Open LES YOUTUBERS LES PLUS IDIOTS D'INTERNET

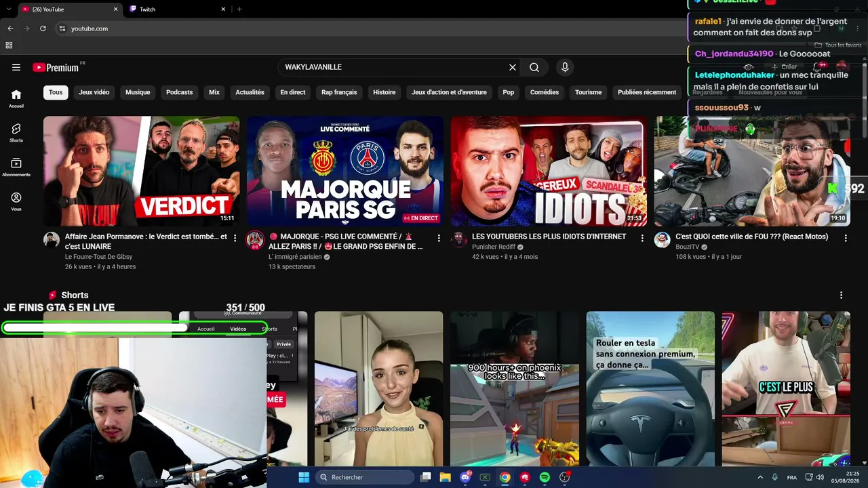[x=549, y=237]
